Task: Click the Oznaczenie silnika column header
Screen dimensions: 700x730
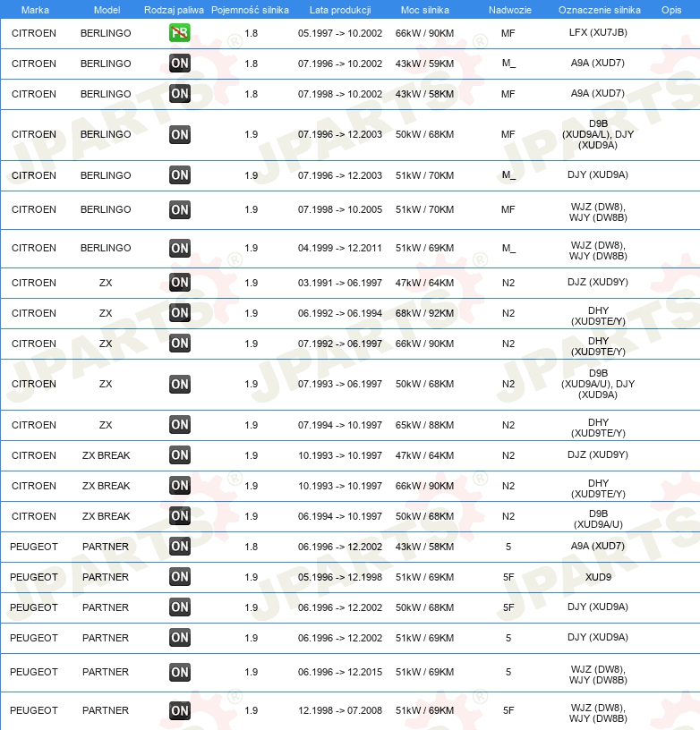Action: coord(600,10)
